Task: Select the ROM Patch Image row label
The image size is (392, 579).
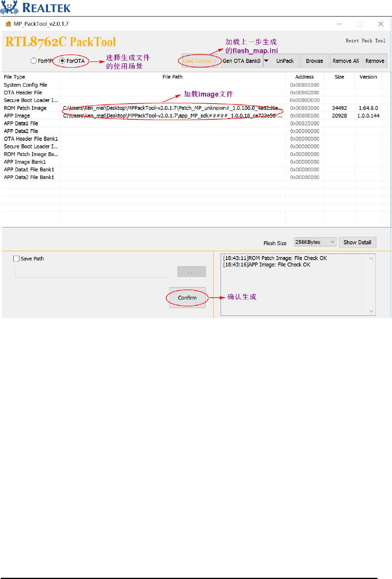Action: pyautogui.click(x=25, y=108)
